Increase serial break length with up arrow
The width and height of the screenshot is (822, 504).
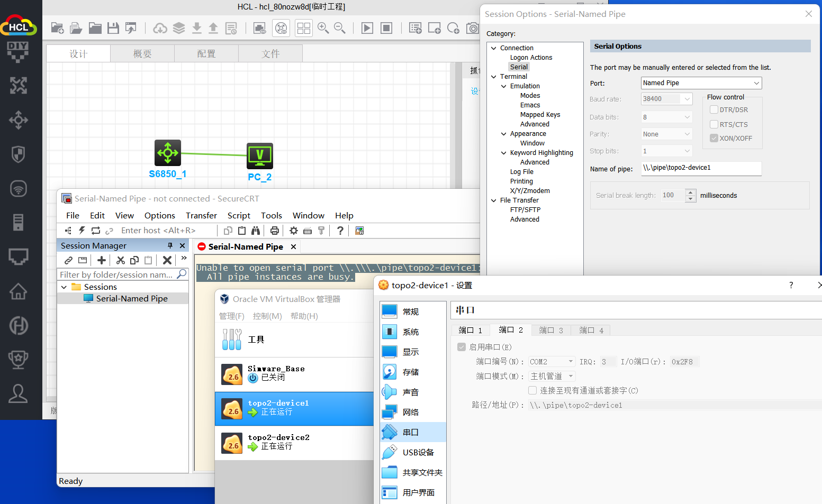pyautogui.click(x=691, y=193)
